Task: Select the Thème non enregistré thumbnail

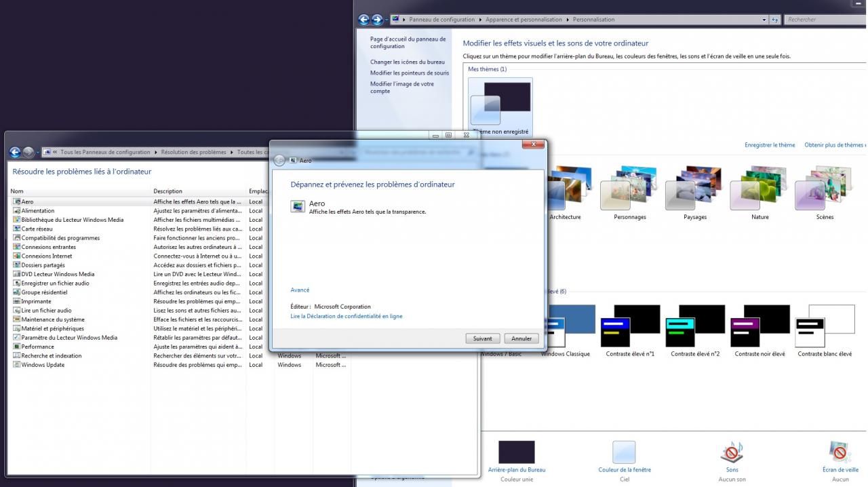Action: click(500, 107)
